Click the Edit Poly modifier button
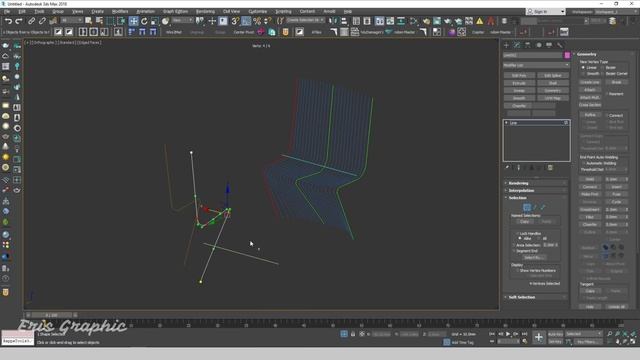640x360 pixels. 519,76
